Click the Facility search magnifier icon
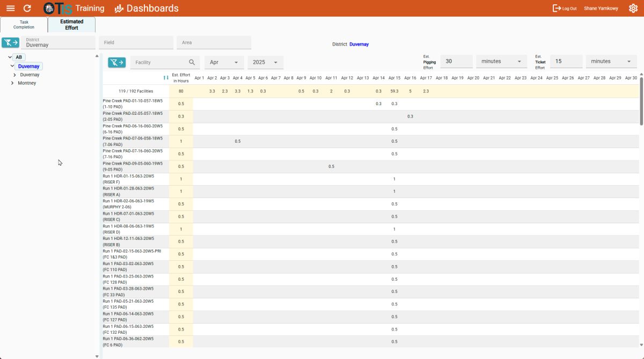This screenshot has width=644, height=359. 192,62
